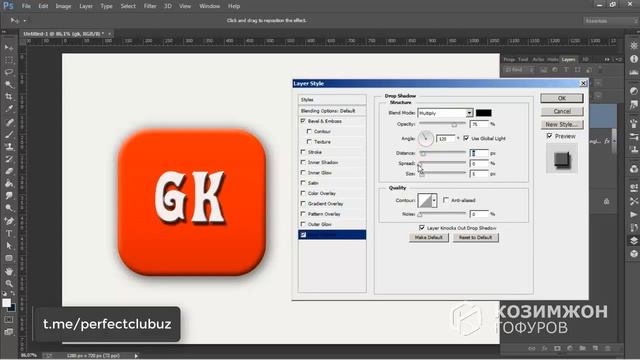Viewport: 640px width, 360px height.
Task: Toggle the Preview checkbox
Action: (549, 136)
